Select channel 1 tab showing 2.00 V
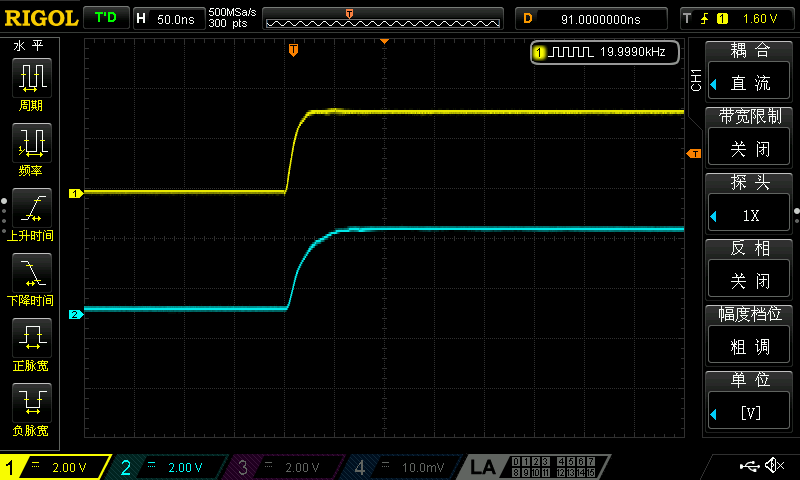 coord(55,467)
